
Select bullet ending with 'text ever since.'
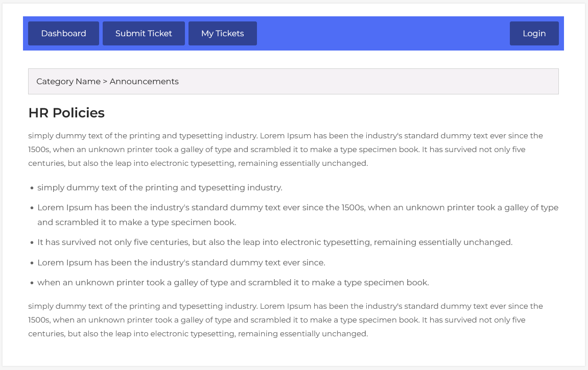pos(181,263)
